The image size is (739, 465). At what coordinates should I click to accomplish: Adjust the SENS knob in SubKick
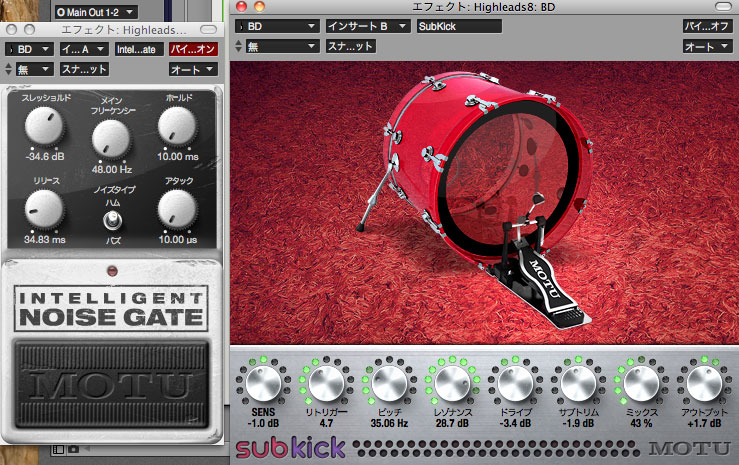(263, 383)
